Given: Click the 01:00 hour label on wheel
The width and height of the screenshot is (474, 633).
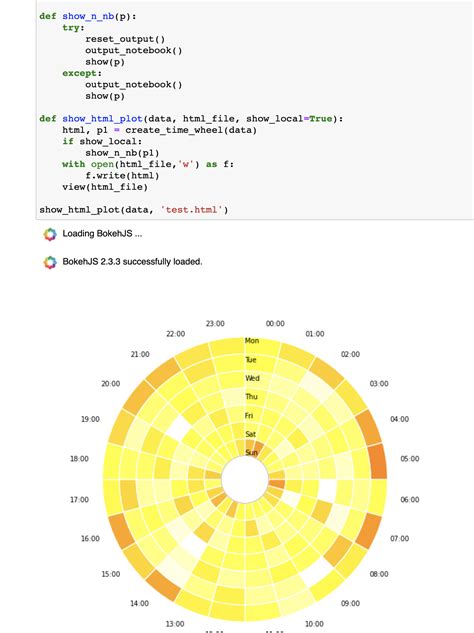Looking at the screenshot, I should tap(315, 334).
